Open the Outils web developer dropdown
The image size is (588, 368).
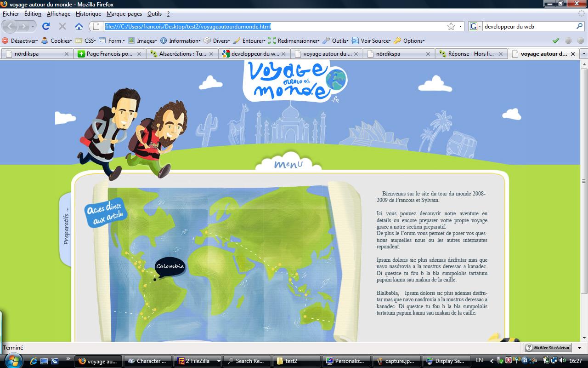[336, 40]
